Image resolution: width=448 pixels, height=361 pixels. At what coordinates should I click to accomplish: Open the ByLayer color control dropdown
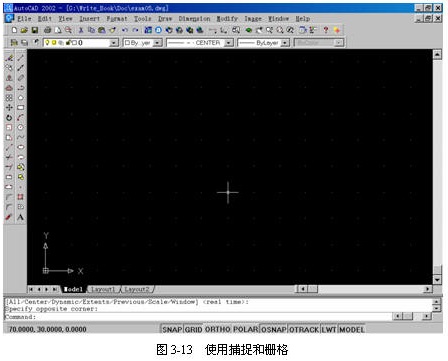pyautogui.click(x=158, y=43)
